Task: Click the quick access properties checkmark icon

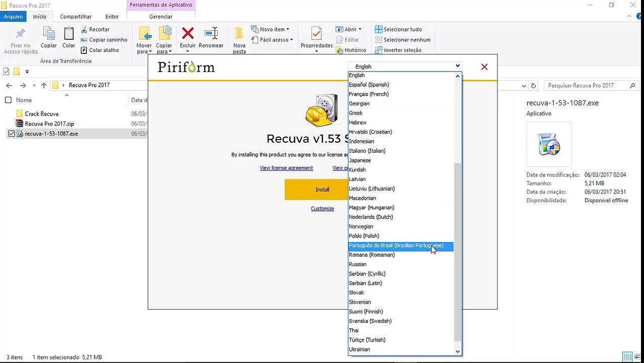Action: point(6,72)
